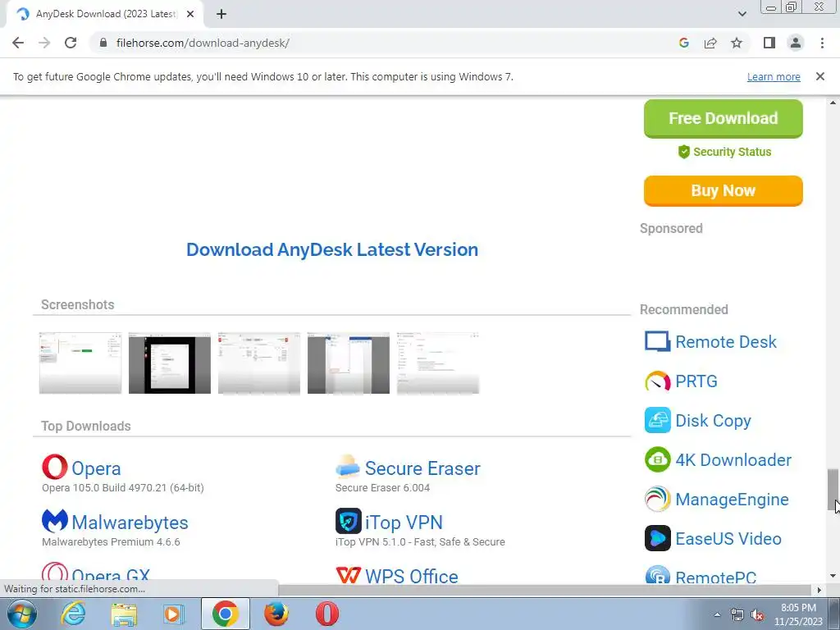This screenshot has width=840, height=630.
Task: Select the AnyDesk Download tab
Action: [105, 14]
